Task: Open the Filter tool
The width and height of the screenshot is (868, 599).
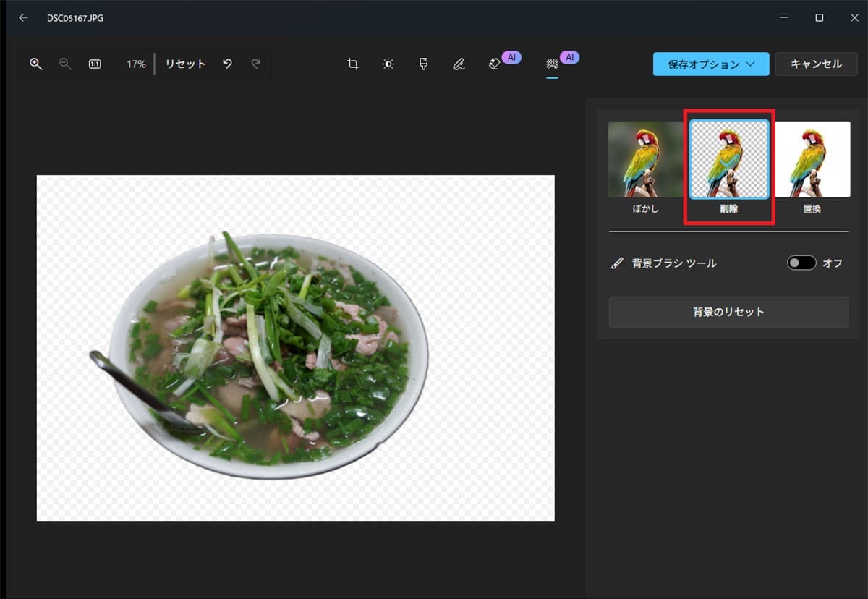Action: (x=423, y=64)
